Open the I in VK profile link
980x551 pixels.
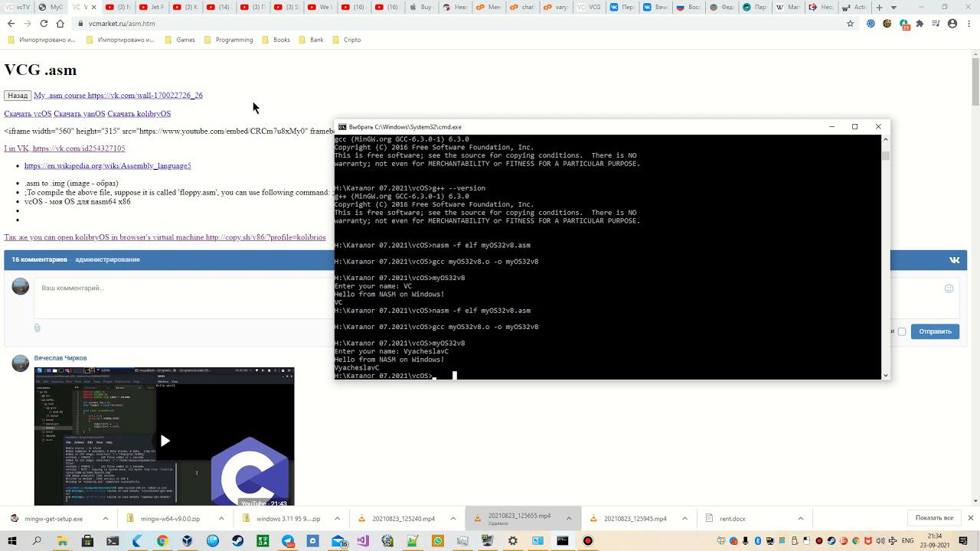click(x=64, y=148)
